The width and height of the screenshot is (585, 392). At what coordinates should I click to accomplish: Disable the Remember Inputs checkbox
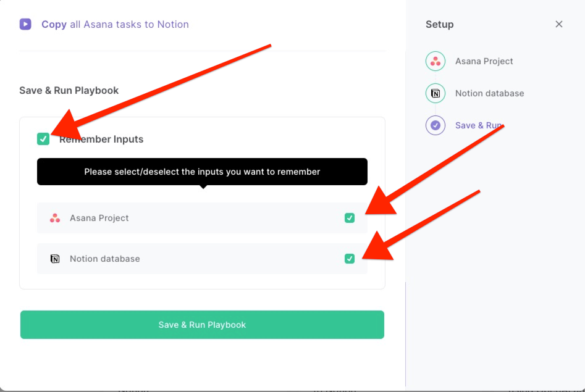point(43,139)
